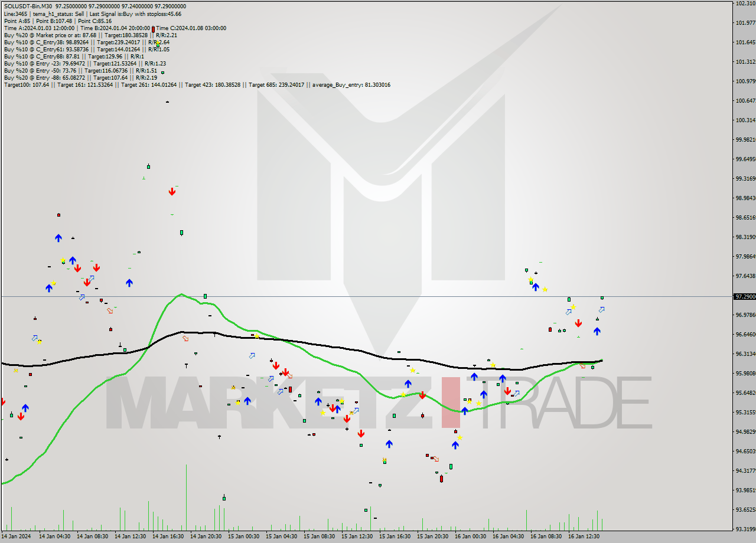Click the SOLUSDT-Bin,M30 symbol title
Viewport: 756px width, 543px height.
28,6
